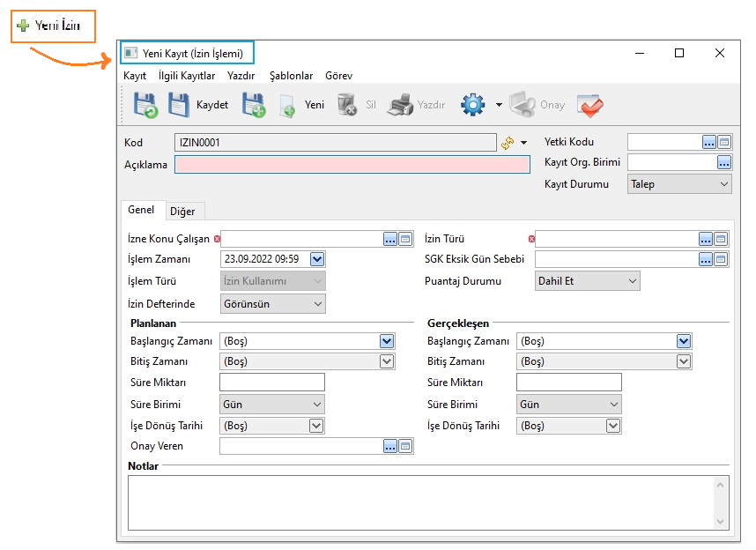Click ellipsis button for İzne Konu Çalışan
Screen dimensions: 756x550
(390, 239)
